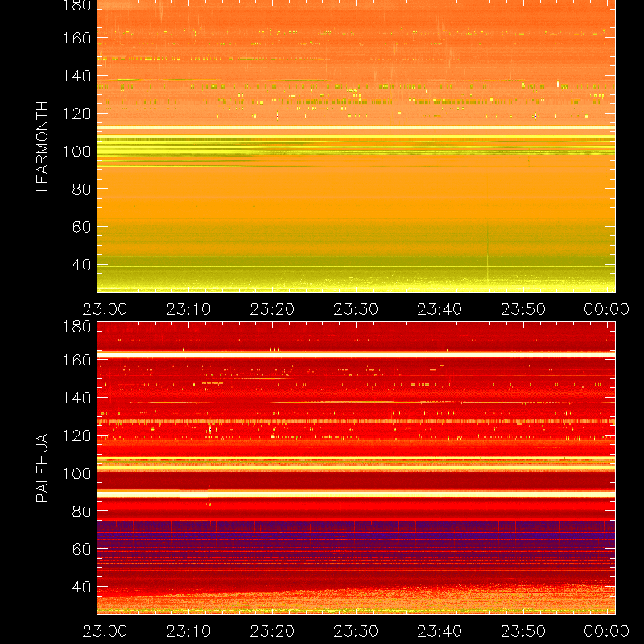Viewport: 644px width, 644px height.
Task: Pick 23:20 time label under Learmonth plot
Action: tap(272, 309)
